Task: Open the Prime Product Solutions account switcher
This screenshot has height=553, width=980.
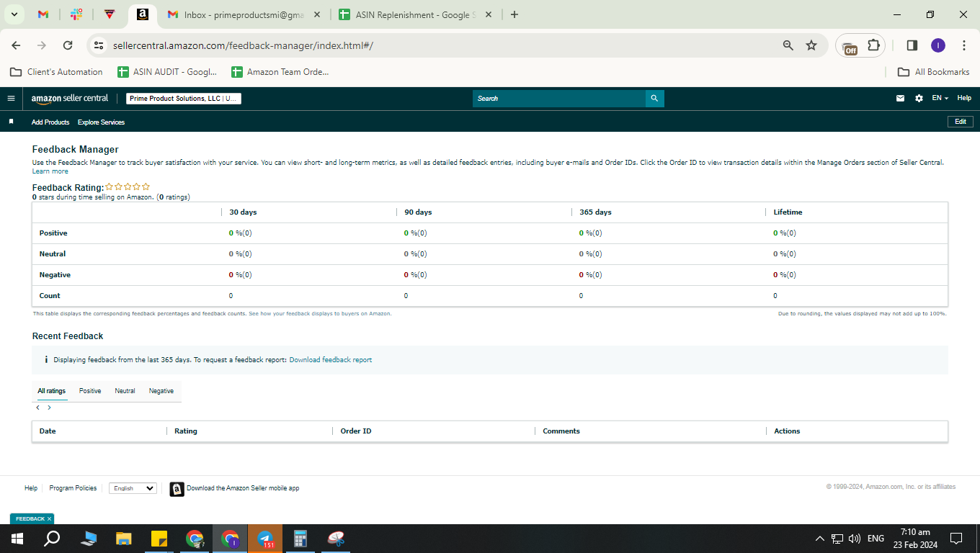Action: (184, 99)
